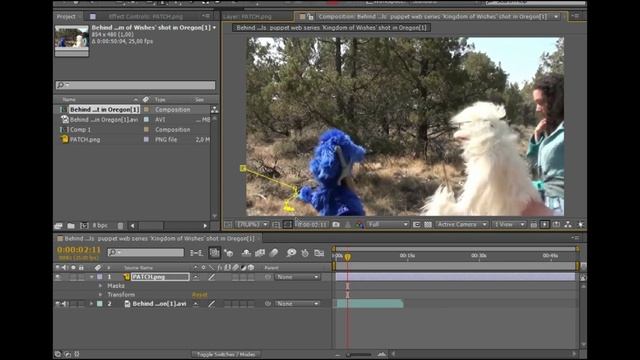
Task: Click the project flowchart view icon
Action: [x=214, y=109]
